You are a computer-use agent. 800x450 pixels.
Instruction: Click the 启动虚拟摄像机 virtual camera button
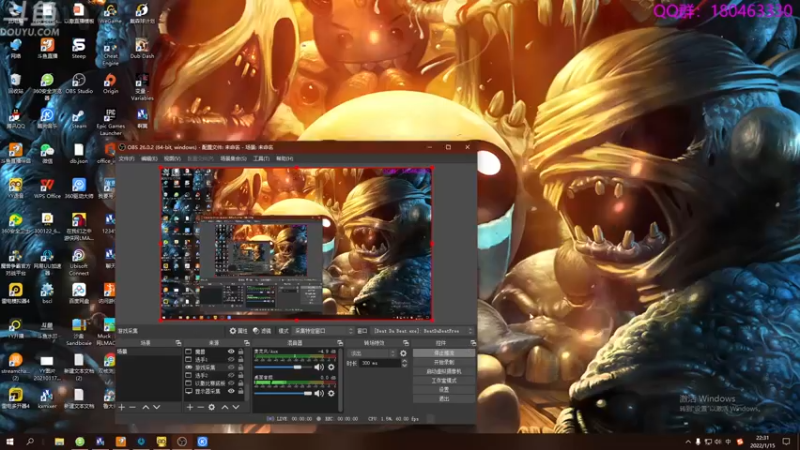click(444, 371)
